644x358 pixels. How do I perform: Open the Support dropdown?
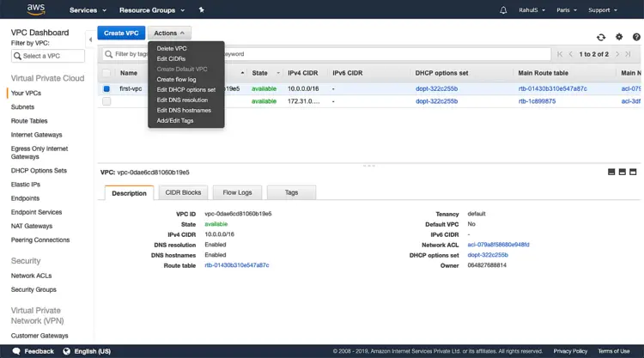(x=603, y=9)
